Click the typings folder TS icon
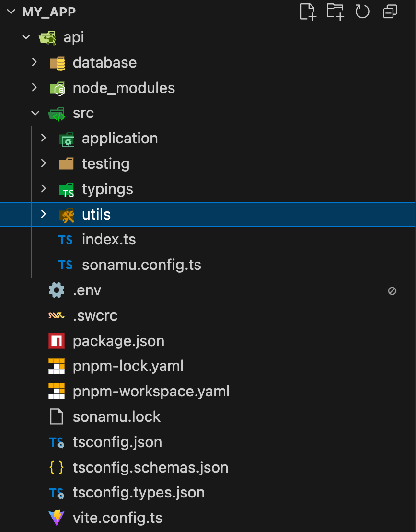Screen dimensions: 416x532 (67, 189)
